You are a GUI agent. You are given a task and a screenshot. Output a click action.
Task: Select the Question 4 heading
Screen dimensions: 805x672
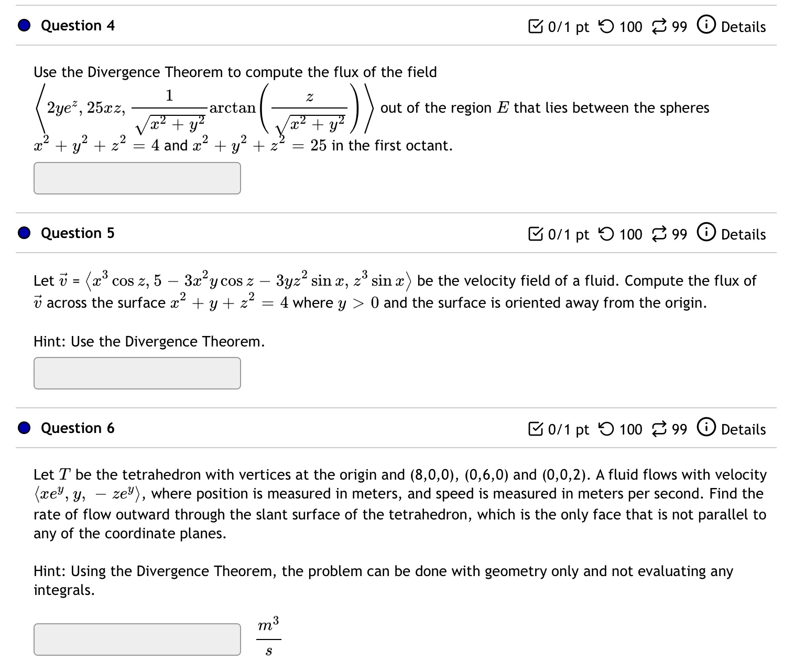pyautogui.click(x=77, y=26)
